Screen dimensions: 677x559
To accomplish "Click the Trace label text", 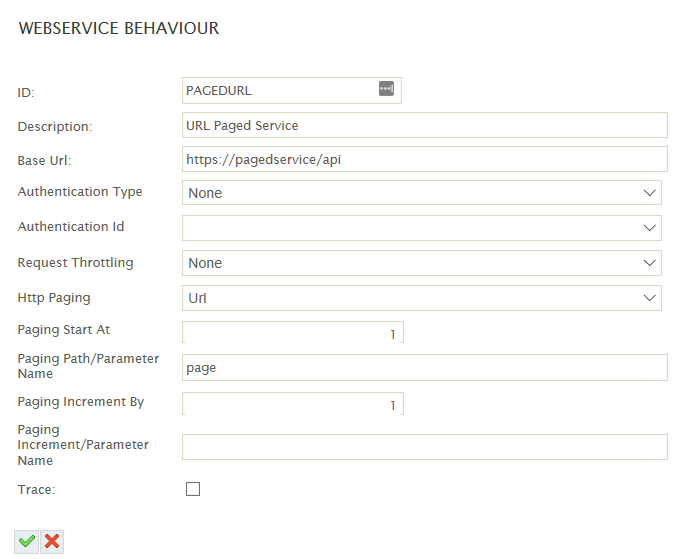I will coord(36,490).
